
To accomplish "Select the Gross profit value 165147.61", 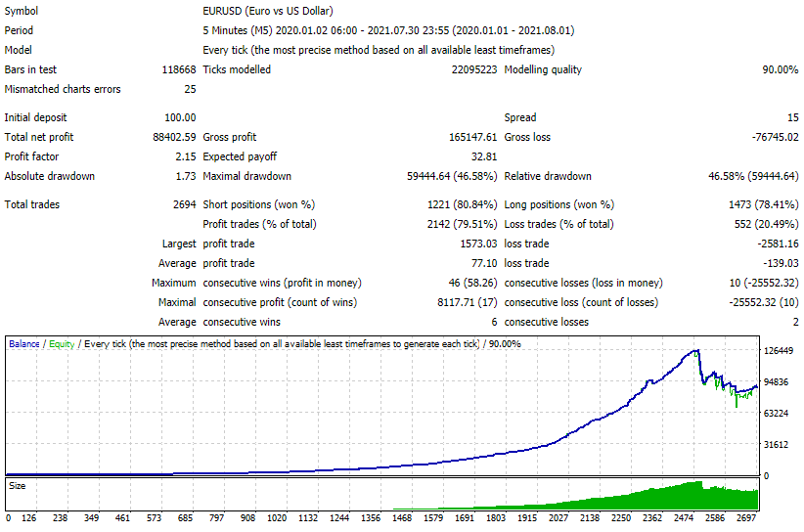I will tap(472, 137).
